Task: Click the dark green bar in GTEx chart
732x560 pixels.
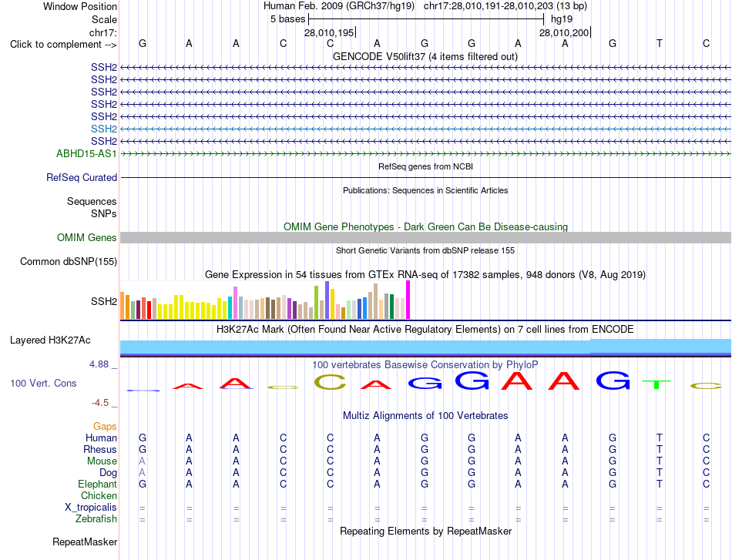Action: [391, 307]
